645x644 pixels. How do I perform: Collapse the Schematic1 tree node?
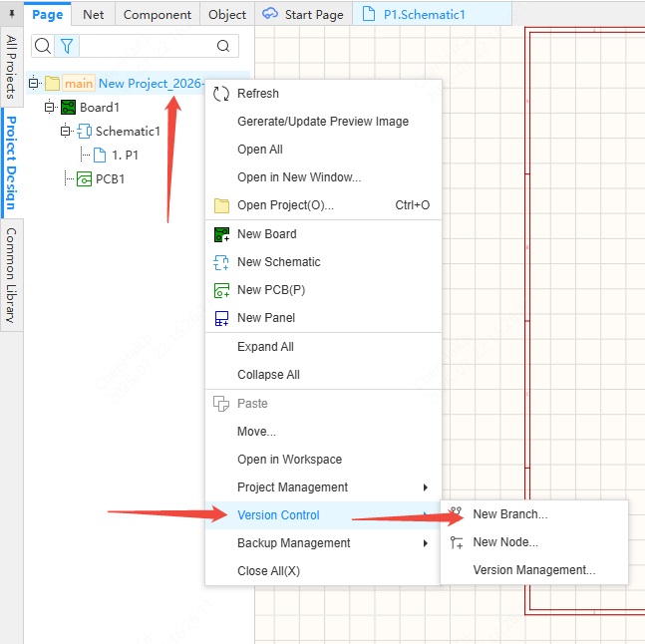point(65,132)
